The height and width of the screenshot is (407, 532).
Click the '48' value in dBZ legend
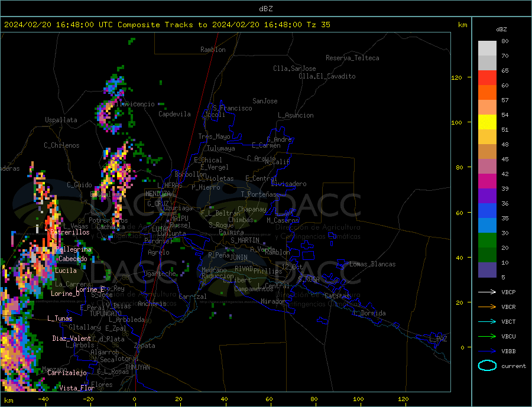pyautogui.click(x=505, y=145)
